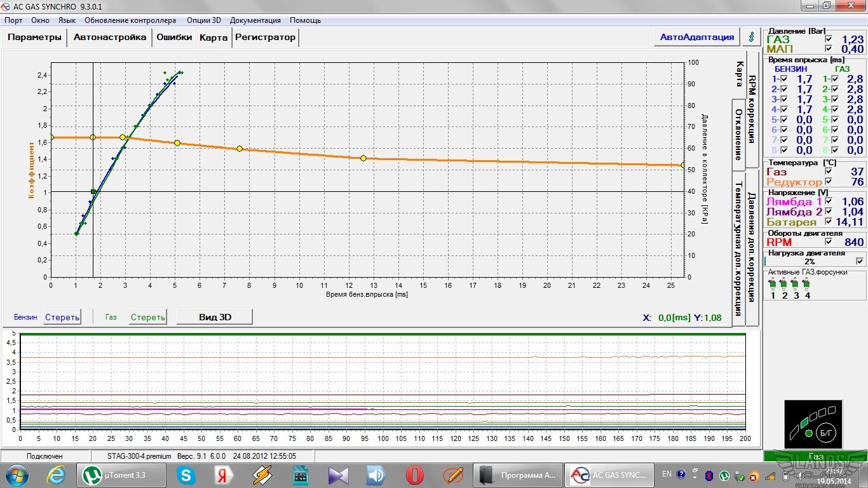Click the АвтоАдаптация button

tap(696, 37)
